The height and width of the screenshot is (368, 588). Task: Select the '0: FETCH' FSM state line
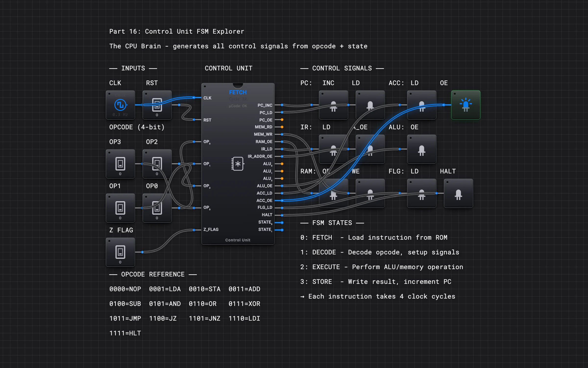point(374,237)
